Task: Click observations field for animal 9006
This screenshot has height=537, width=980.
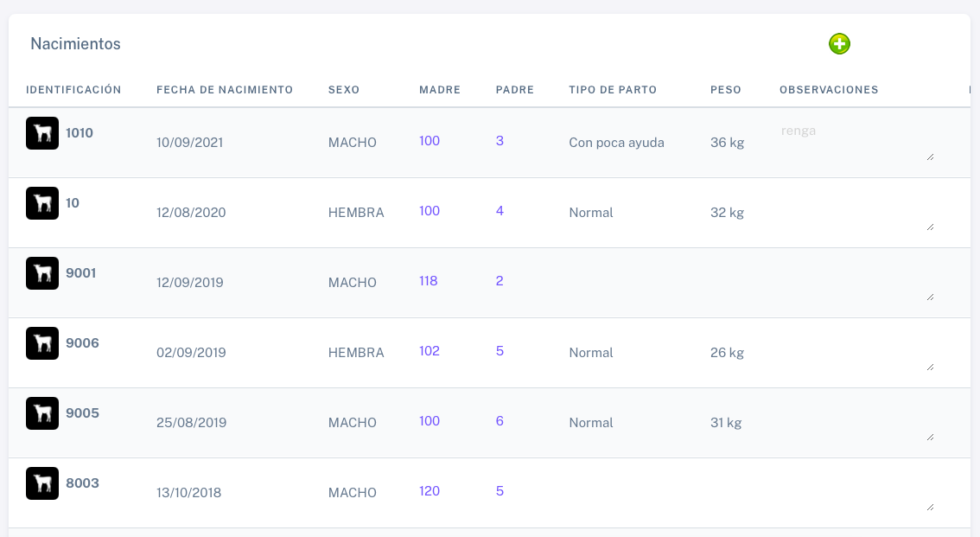Action: (x=857, y=352)
